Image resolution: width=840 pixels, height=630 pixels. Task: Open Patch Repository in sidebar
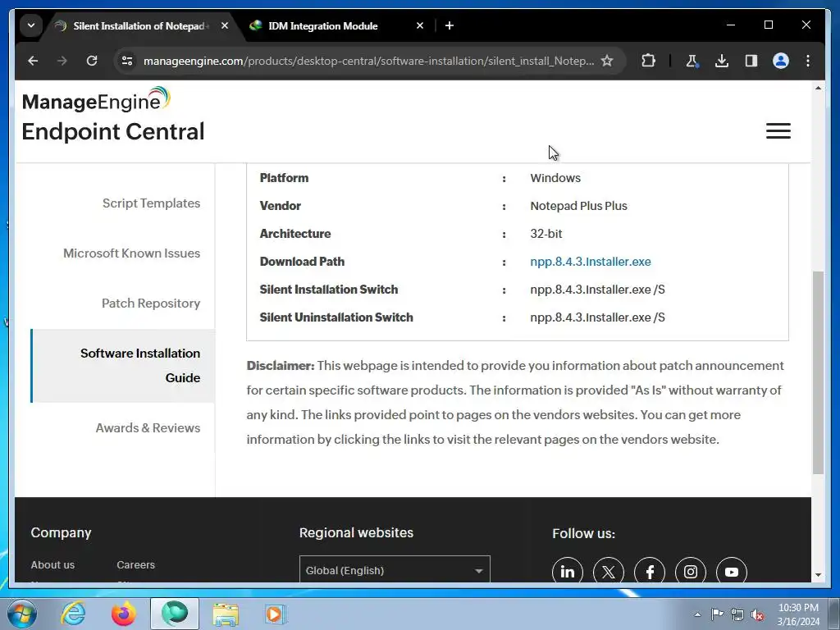(151, 304)
